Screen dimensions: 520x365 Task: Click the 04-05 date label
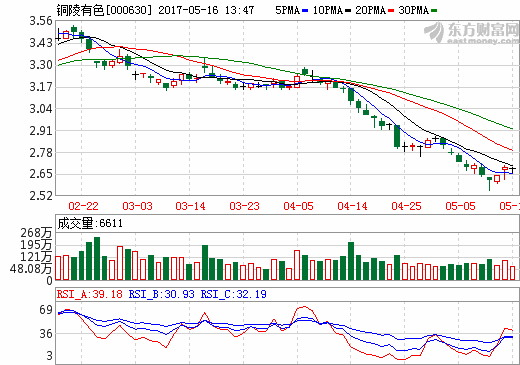pyautogui.click(x=298, y=206)
